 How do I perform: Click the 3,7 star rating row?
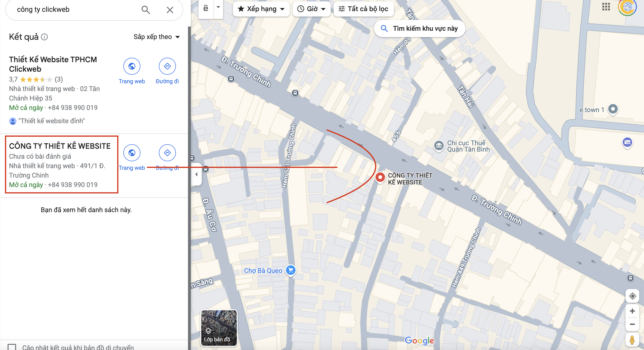pos(36,79)
